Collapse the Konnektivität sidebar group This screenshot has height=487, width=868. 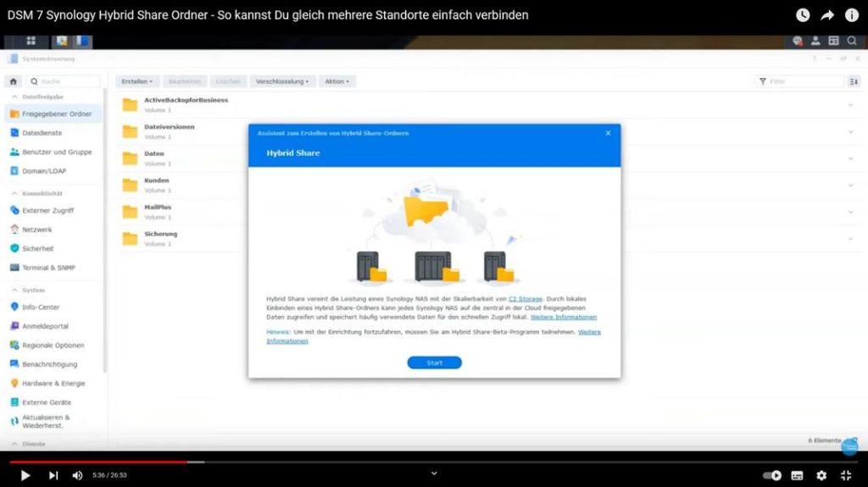click(15, 193)
